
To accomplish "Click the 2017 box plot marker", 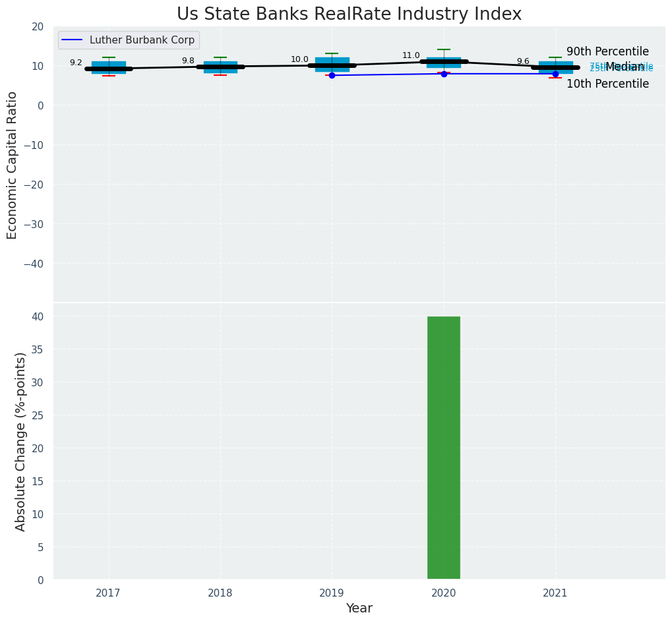I will coord(109,67).
